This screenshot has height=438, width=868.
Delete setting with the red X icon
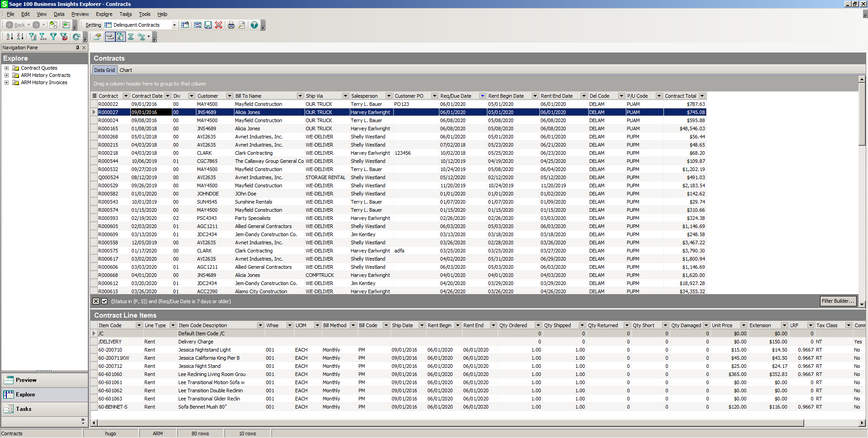(x=219, y=25)
